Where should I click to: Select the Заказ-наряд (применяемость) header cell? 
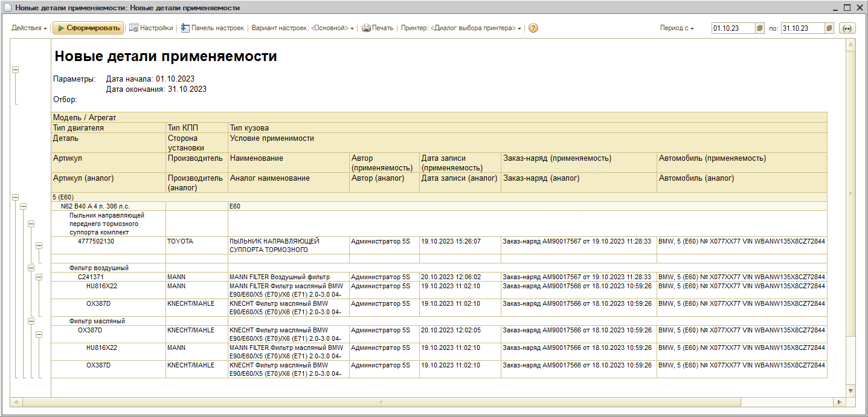(579, 163)
